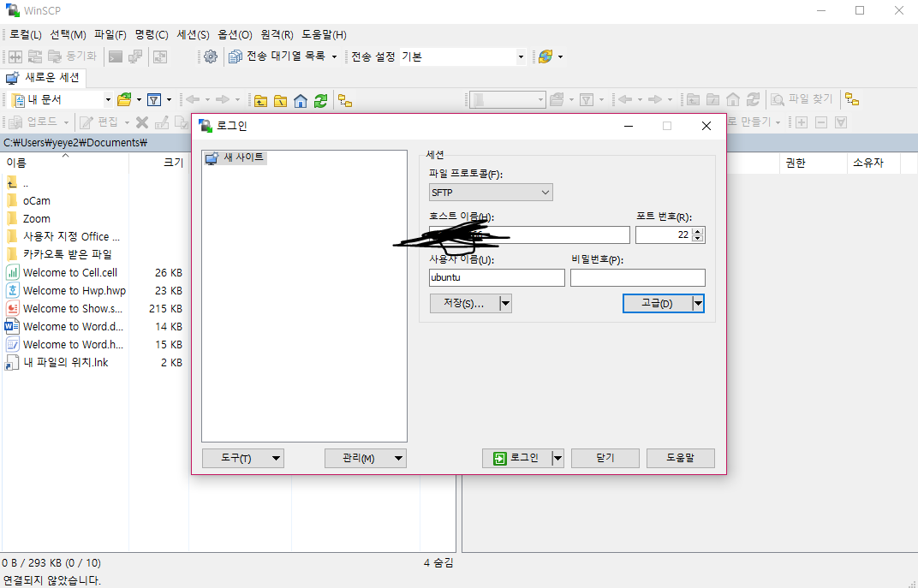This screenshot has width=918, height=588.
Task: Open the 로컬(L) menu
Action: click(25, 35)
